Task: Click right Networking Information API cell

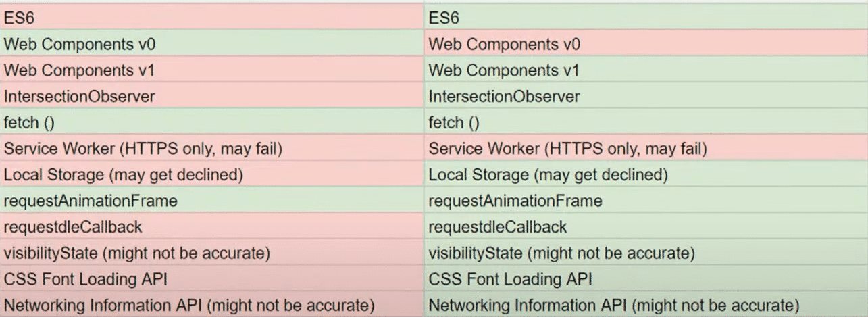Action: coord(646,305)
